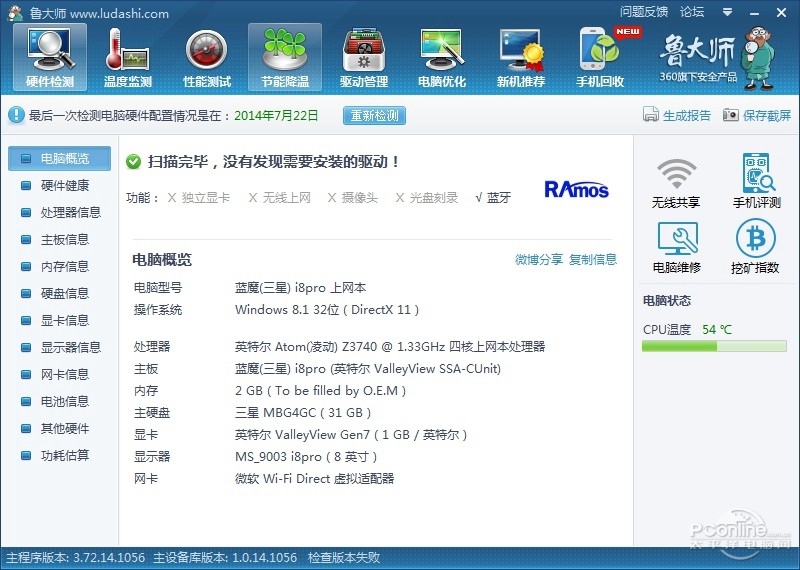Open the 无线共享 wireless sharing icon
Viewport: 800px width, 570px height.
pyautogui.click(x=676, y=183)
